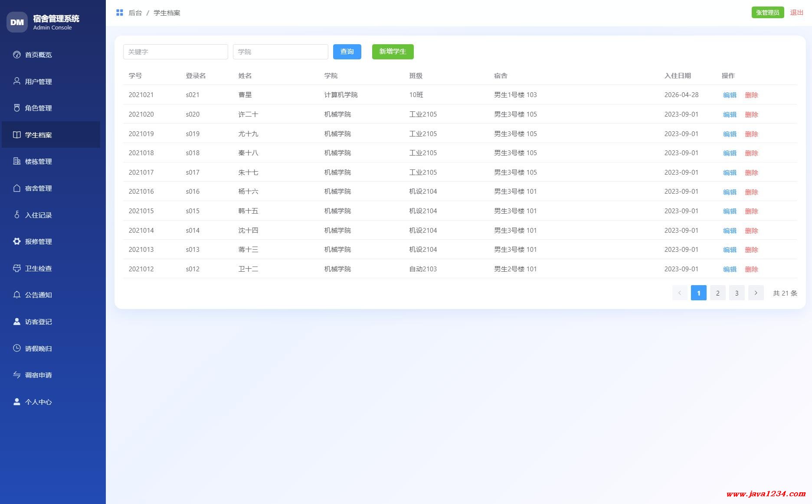812x504 pixels.
Task: Click the 宿舍管理 house icon
Action: 17,188
